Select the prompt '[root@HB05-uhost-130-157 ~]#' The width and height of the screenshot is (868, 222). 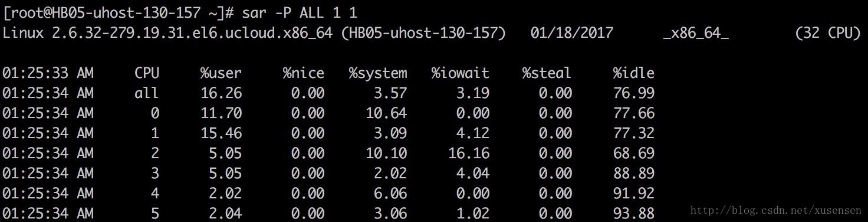pos(119,13)
